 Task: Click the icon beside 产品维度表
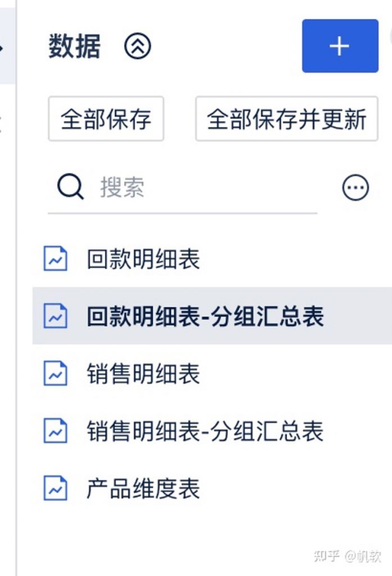(56, 488)
